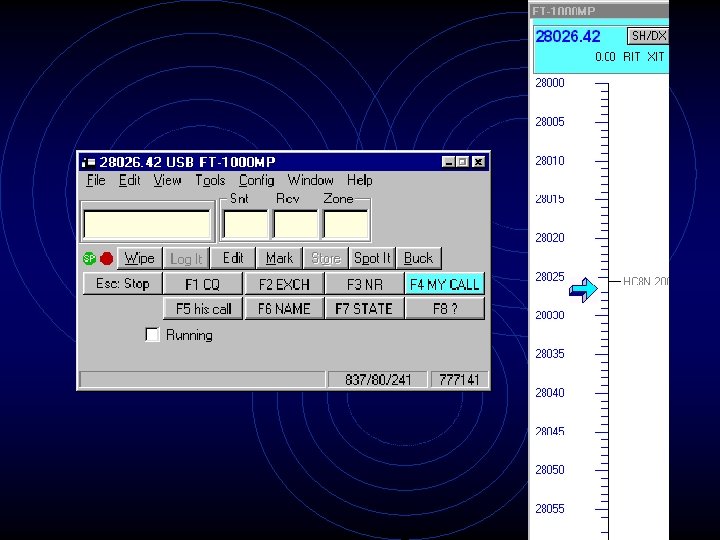
Task: Click the Wipe button
Action: point(140,258)
